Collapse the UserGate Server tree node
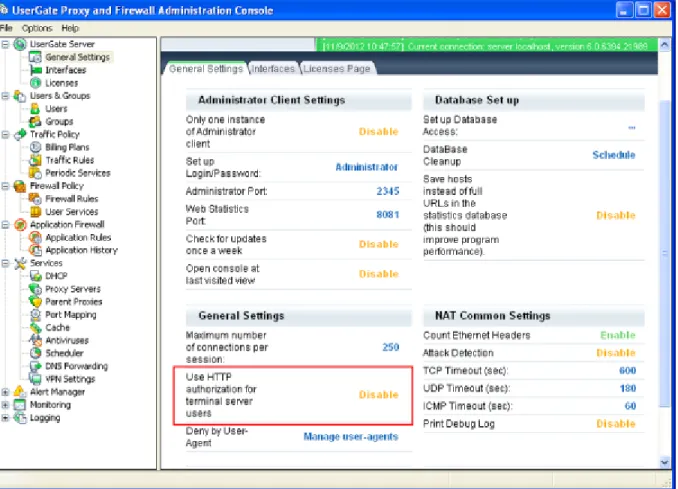Screen dimensions: 678x489 [5, 44]
